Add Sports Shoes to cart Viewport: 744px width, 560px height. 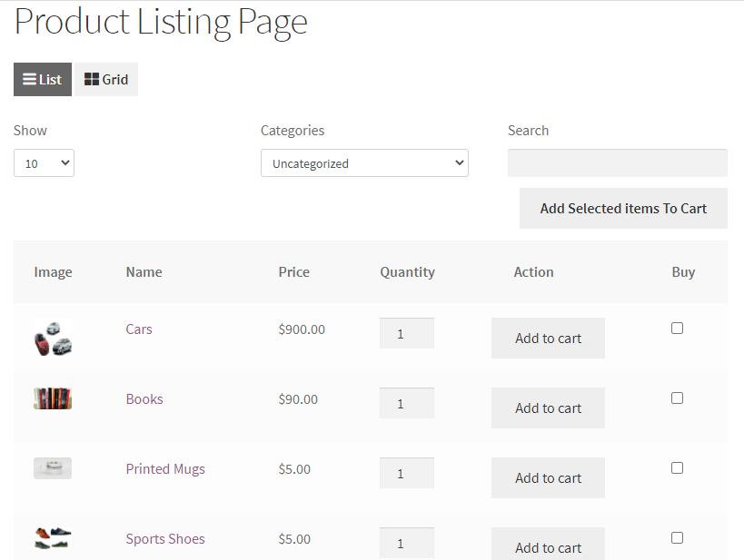pos(548,545)
